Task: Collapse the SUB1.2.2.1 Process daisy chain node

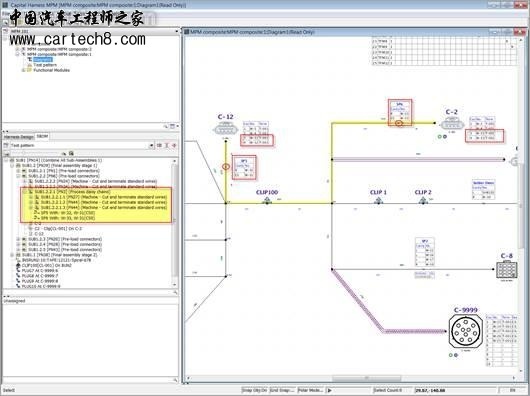Action: tap(24, 192)
